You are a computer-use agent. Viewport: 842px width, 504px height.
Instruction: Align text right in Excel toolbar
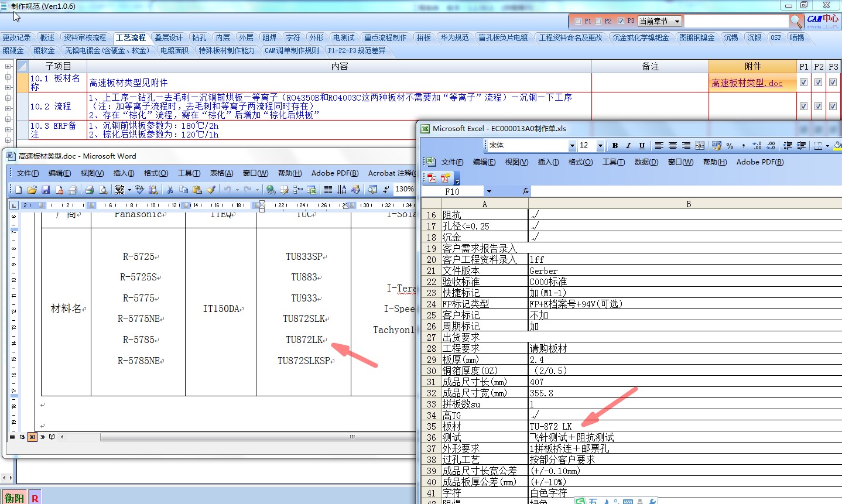(686, 146)
